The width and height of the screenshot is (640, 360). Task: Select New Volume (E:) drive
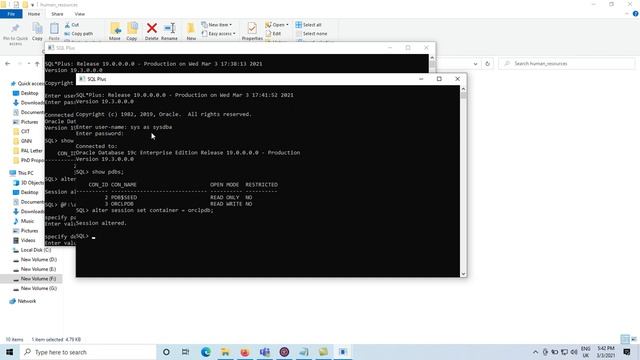(34, 269)
